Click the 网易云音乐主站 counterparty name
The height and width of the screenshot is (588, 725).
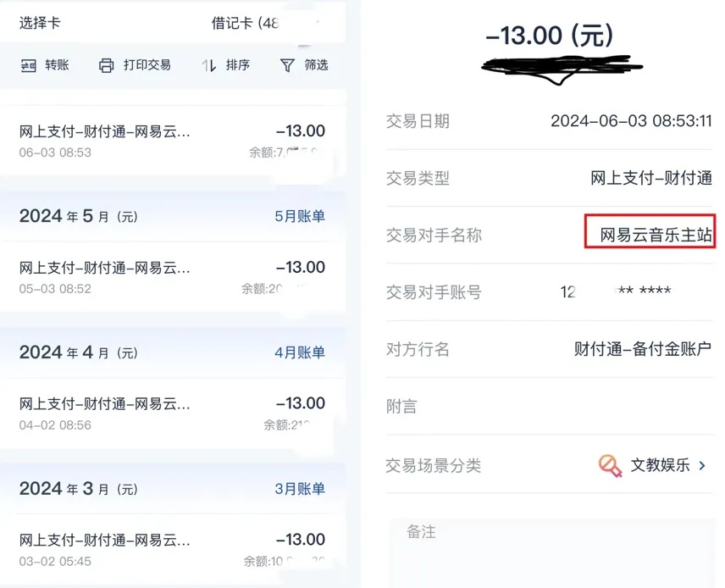[x=656, y=236]
